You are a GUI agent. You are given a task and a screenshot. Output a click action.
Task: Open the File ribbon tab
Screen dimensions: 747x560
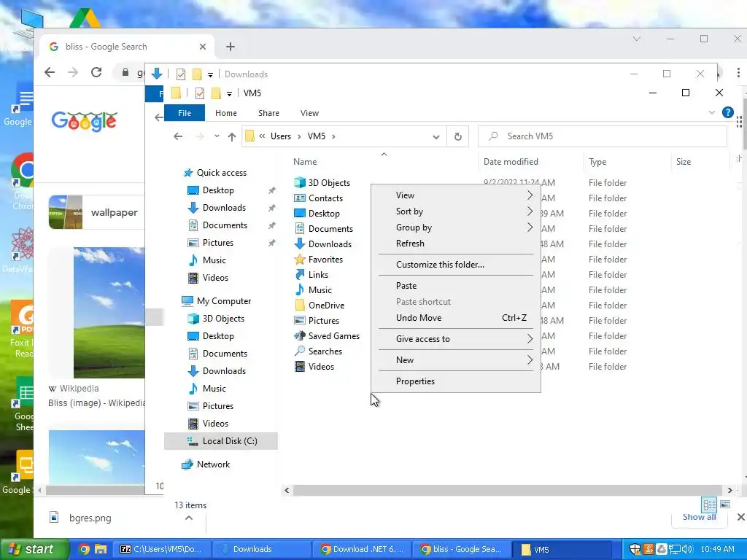point(185,113)
